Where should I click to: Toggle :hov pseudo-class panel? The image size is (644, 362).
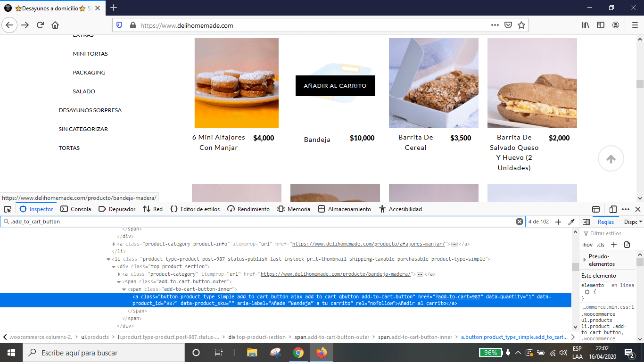click(x=587, y=245)
